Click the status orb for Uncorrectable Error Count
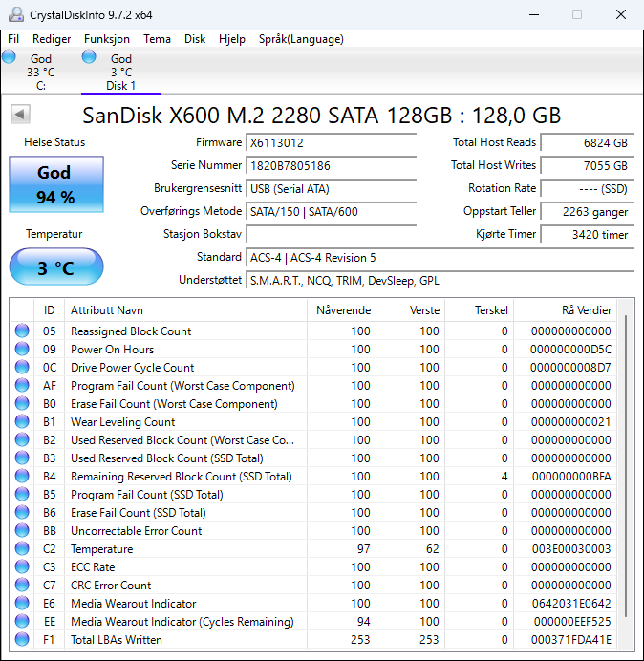644x661 pixels. 22,530
